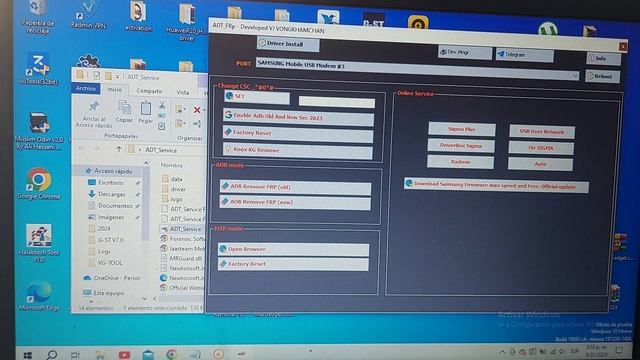Image resolution: width=640 pixels, height=360 pixels.
Task: Open the Archivo tab in File Explorer
Action: 86,89
